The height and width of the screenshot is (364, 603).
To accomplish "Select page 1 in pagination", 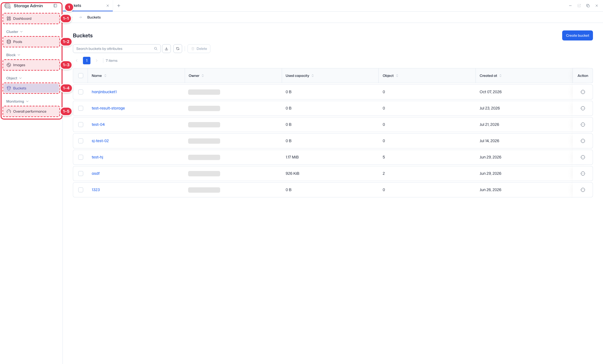I will tap(87, 61).
